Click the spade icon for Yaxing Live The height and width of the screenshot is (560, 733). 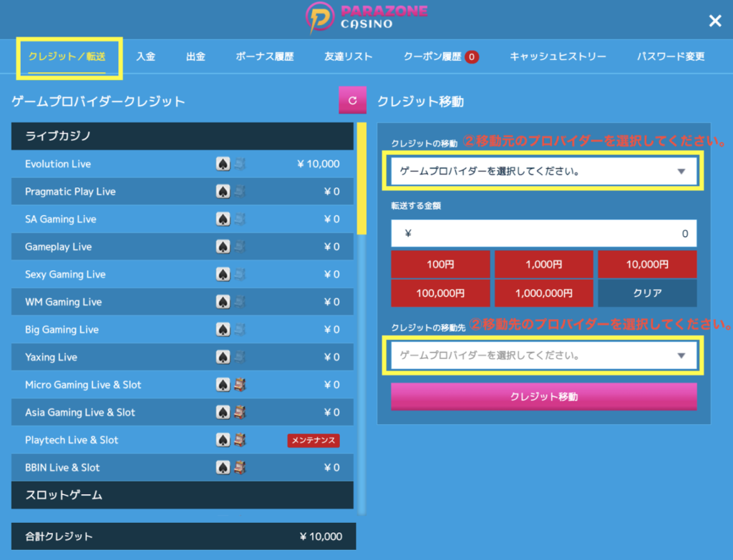[223, 357]
